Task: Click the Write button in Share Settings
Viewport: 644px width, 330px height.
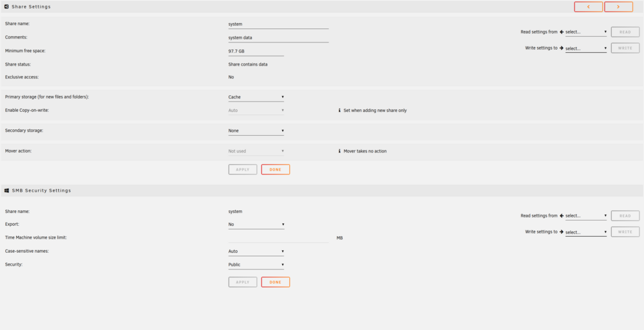Action: (x=625, y=48)
